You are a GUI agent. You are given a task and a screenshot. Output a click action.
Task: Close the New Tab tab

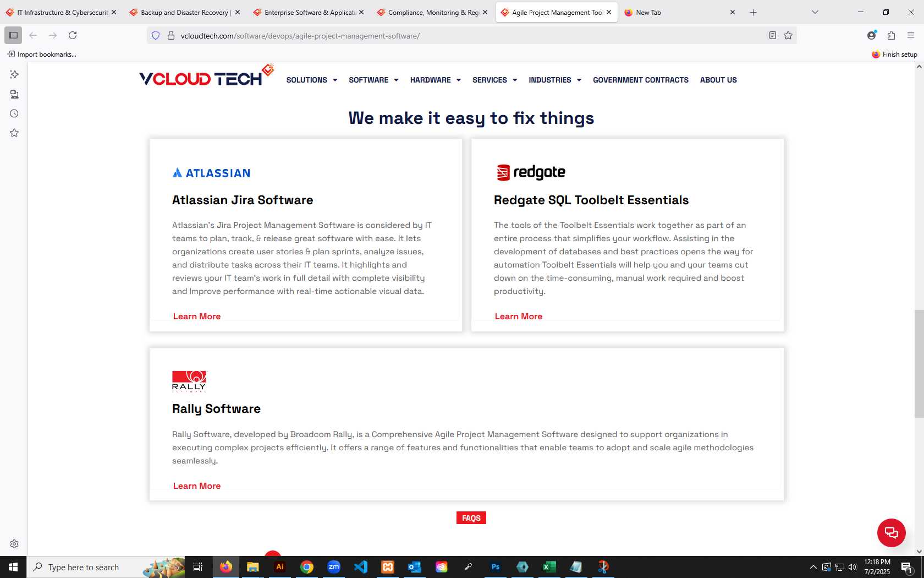click(733, 12)
